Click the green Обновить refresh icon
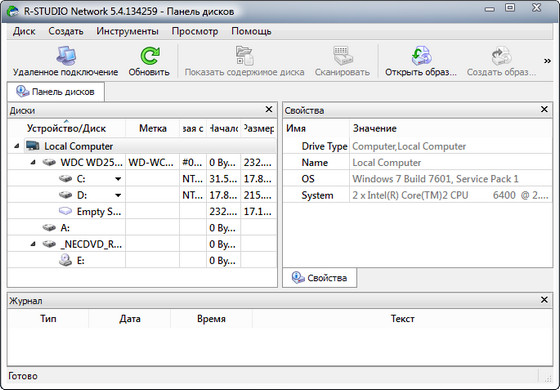 [x=149, y=56]
